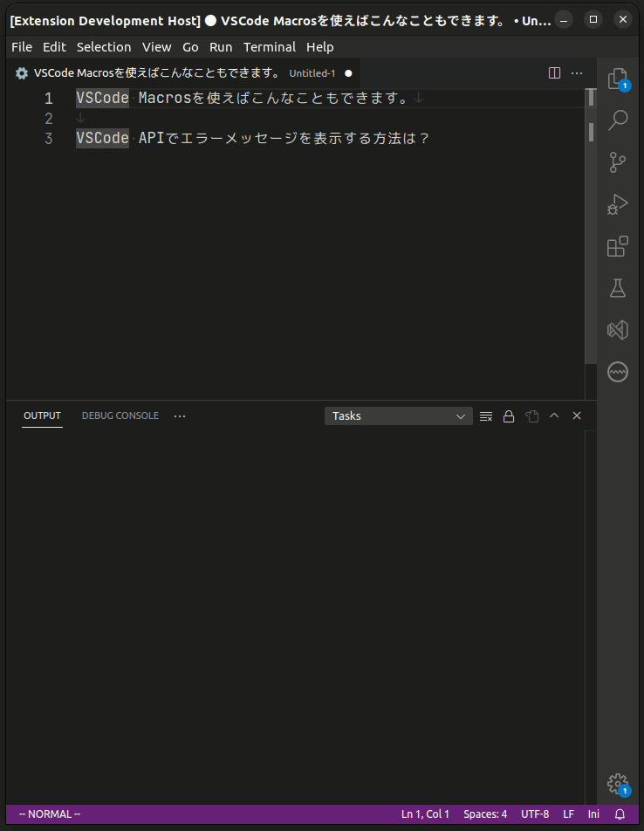
Task: Open notifications bell in status bar
Action: (620, 814)
